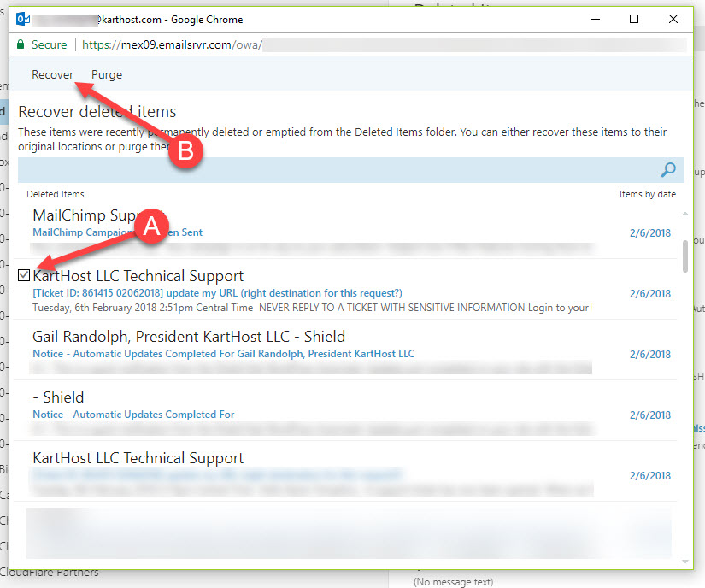
Task: Close the Recover deleted items window
Action: click(673, 19)
